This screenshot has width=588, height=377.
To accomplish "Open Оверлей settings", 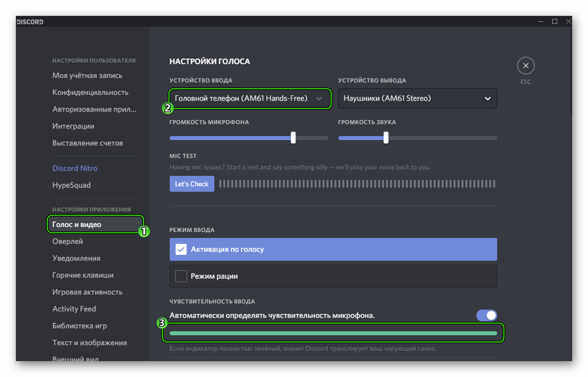I will point(67,241).
